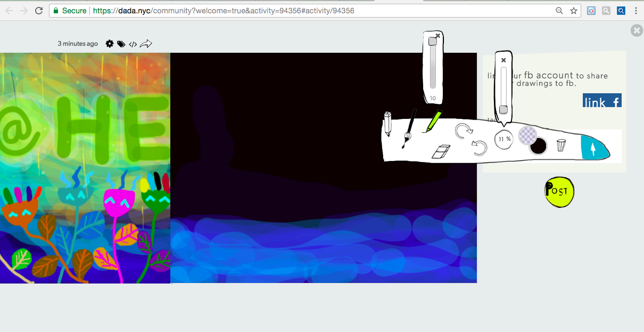Click the gray magnifier extension icon
This screenshot has width=644, height=332.
[x=606, y=11]
